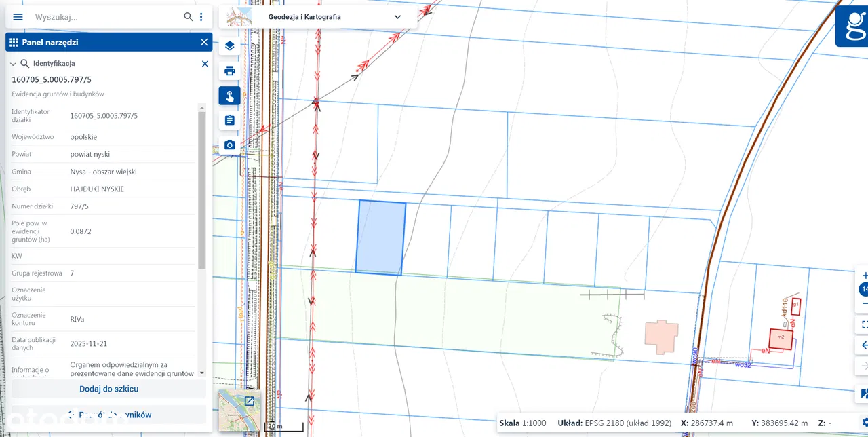This screenshot has height=437, width=868.
Task: Zoom in with the plus button
Action: pyautogui.click(x=864, y=276)
